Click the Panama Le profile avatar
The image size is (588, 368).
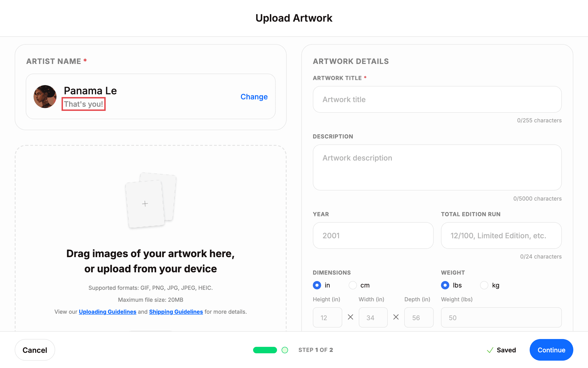(45, 97)
